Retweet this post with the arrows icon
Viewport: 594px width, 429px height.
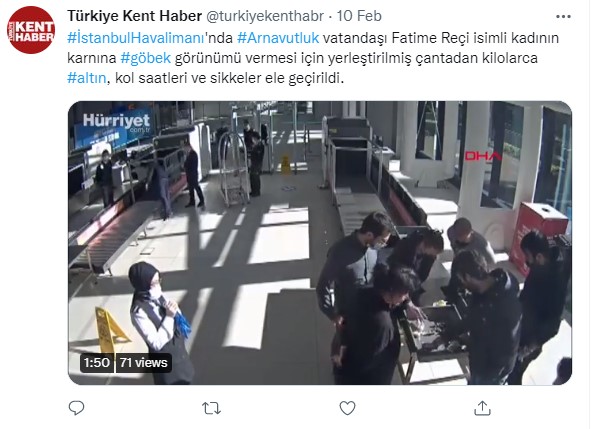coord(211,408)
